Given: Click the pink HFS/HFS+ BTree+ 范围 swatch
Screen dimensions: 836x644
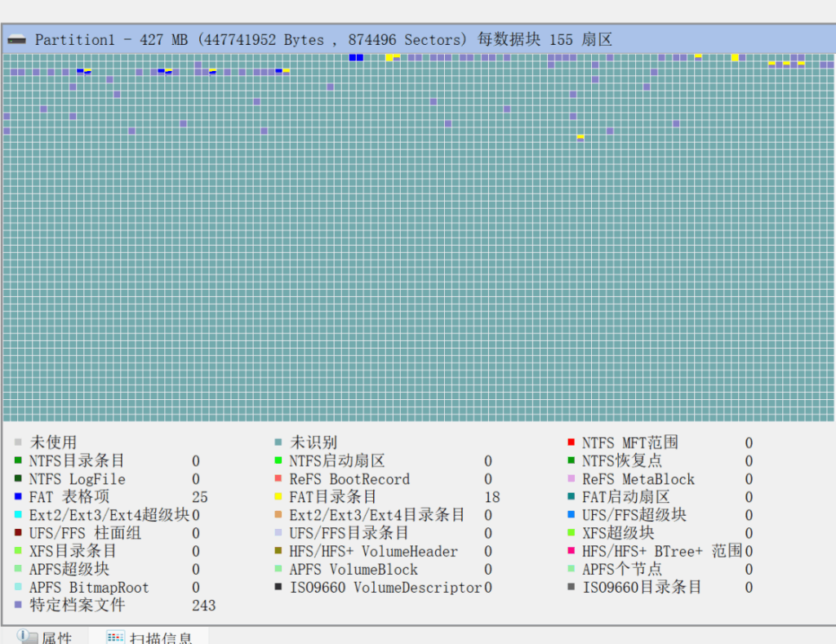Looking at the screenshot, I should (571, 552).
